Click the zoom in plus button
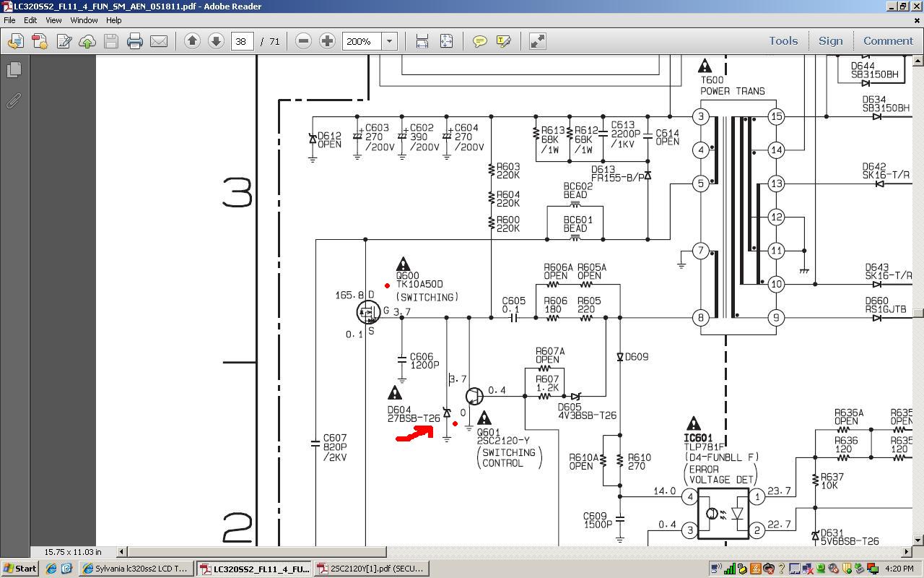Viewport: 924px width, 578px height. pos(327,41)
